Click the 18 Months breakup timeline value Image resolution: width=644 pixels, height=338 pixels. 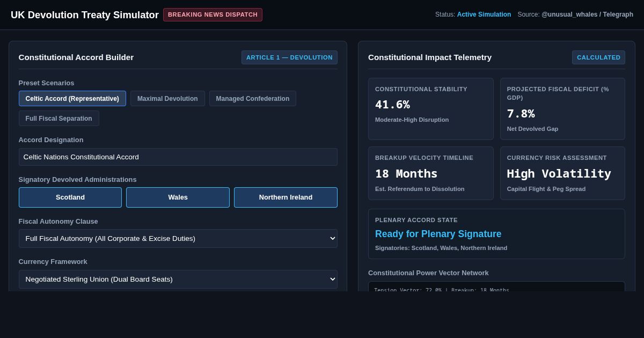click(x=406, y=174)
